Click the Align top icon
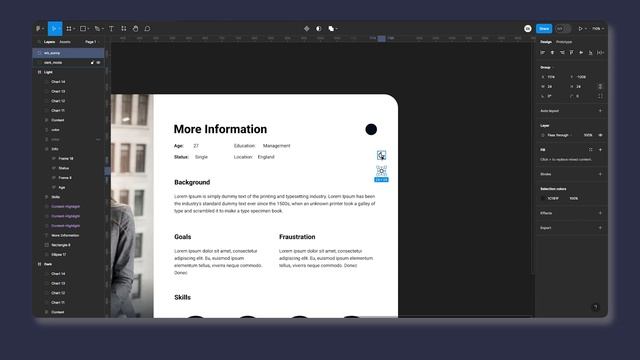The image size is (640, 360). pos(571,53)
